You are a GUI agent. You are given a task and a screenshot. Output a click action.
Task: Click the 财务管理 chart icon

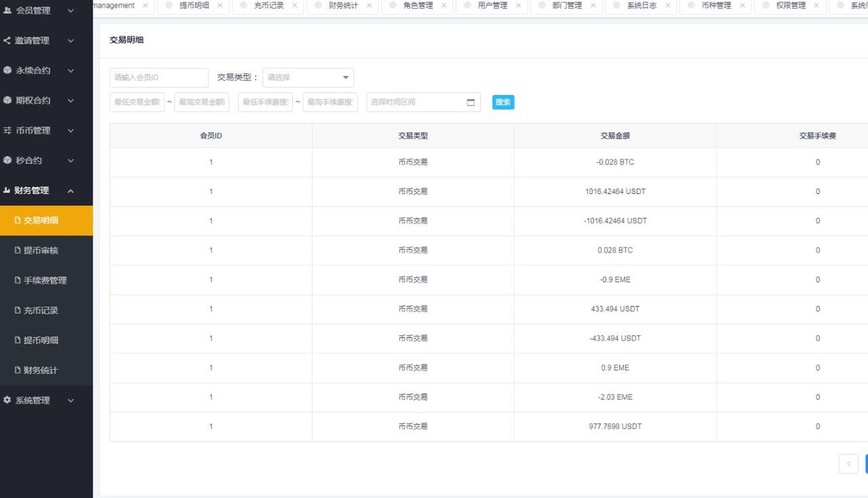(x=7, y=190)
